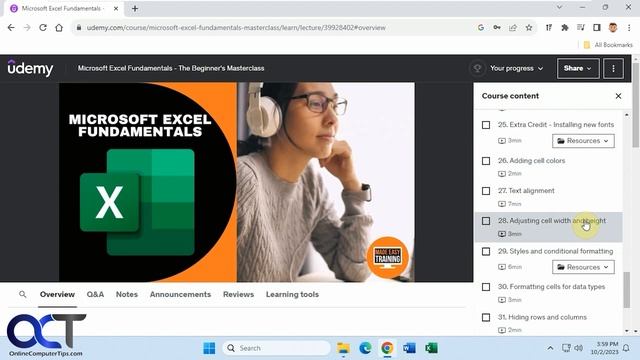
Task: Open the Extensions puzzle icon
Action: [565, 28]
